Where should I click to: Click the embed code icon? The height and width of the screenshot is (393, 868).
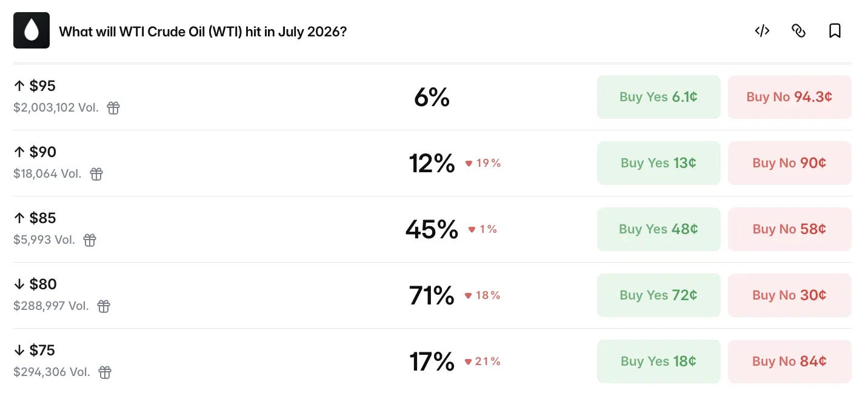[762, 30]
